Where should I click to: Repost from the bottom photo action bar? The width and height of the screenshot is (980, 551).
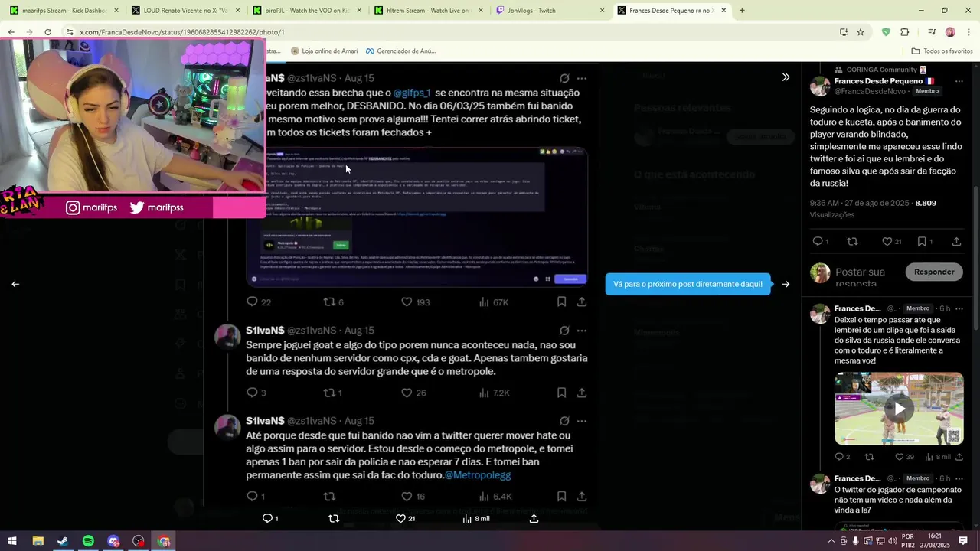coord(334,518)
